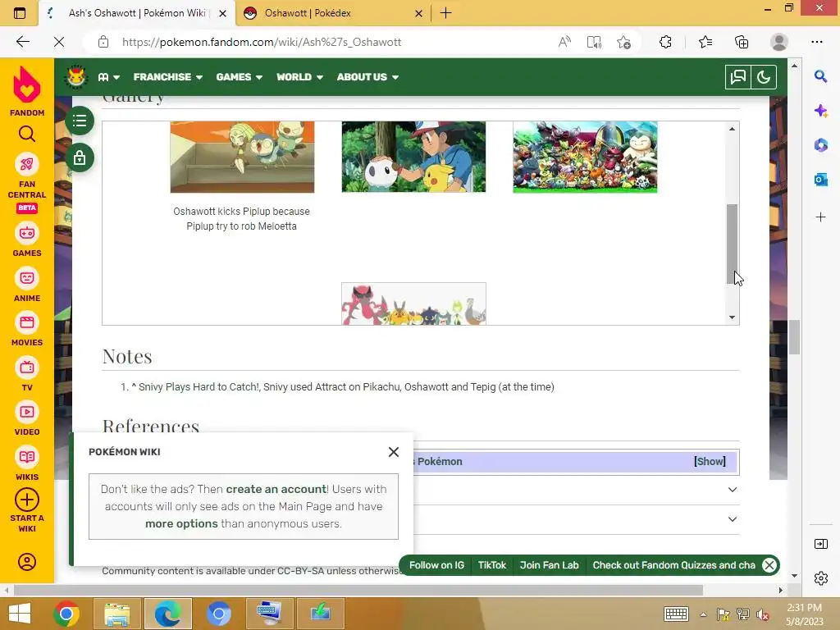Screen dimensions: 840x630
Task: Click the address bar URL field
Action: (332, 42)
